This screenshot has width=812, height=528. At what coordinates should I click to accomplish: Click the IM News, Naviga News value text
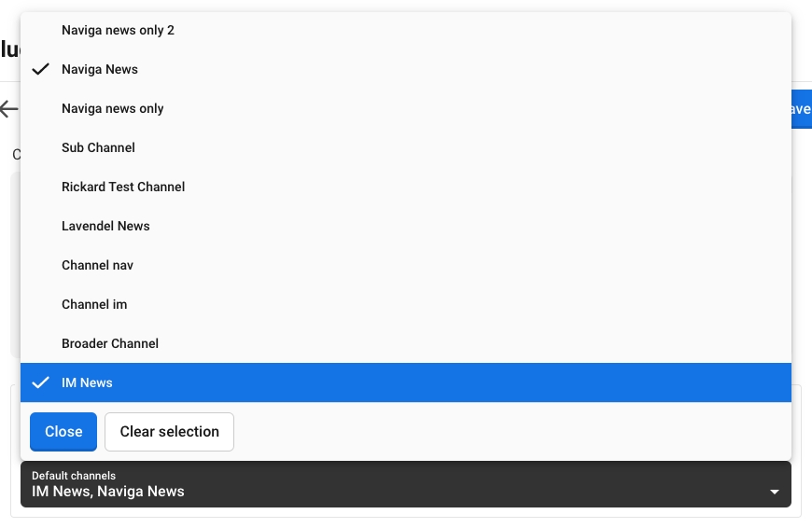[108, 492]
